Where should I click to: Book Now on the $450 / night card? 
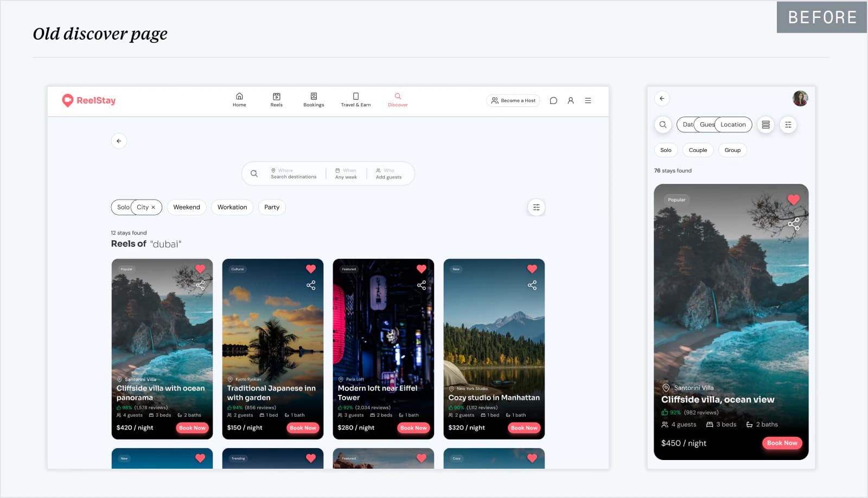[782, 443]
